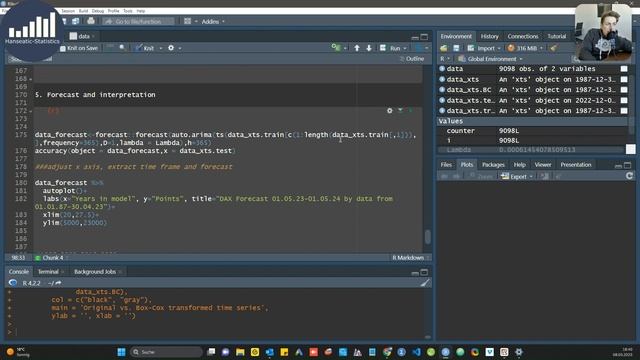Run all chunks above icon in chunk
Viewport: 640px width, 360px height.
click(400, 111)
